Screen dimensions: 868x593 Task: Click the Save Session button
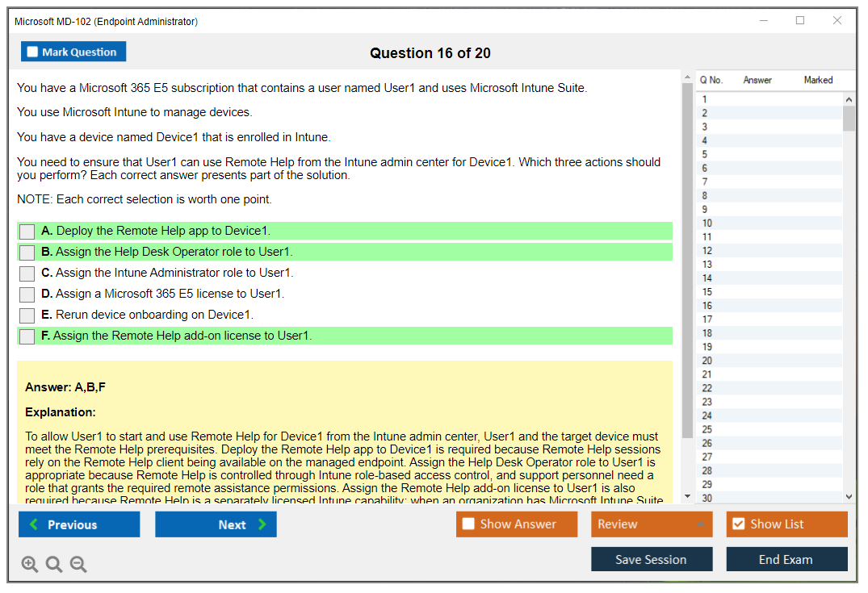click(x=652, y=559)
